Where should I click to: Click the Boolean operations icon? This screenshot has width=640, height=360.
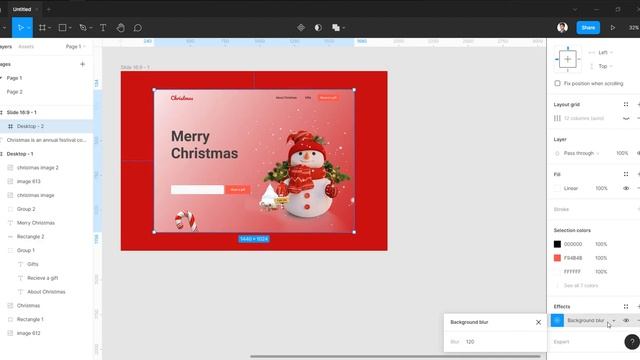(336, 28)
